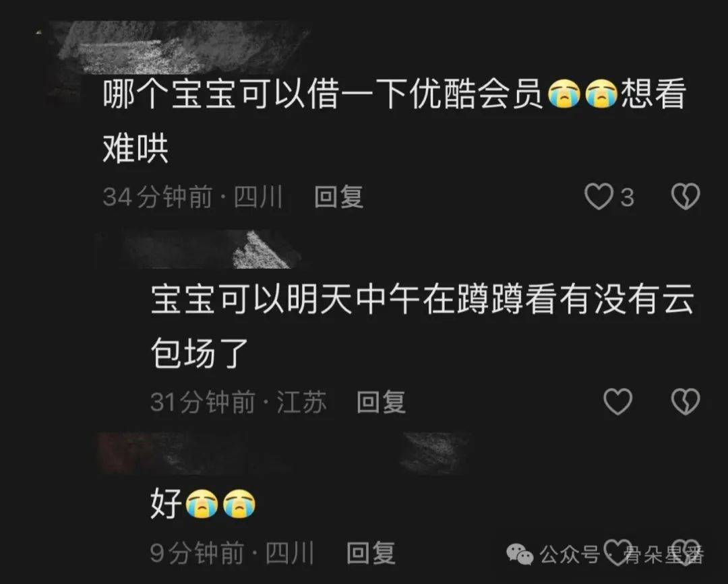Image resolution: width=728 pixels, height=584 pixels.
Task: Click the WeChat 公众号 logo icon
Action: [x=520, y=554]
